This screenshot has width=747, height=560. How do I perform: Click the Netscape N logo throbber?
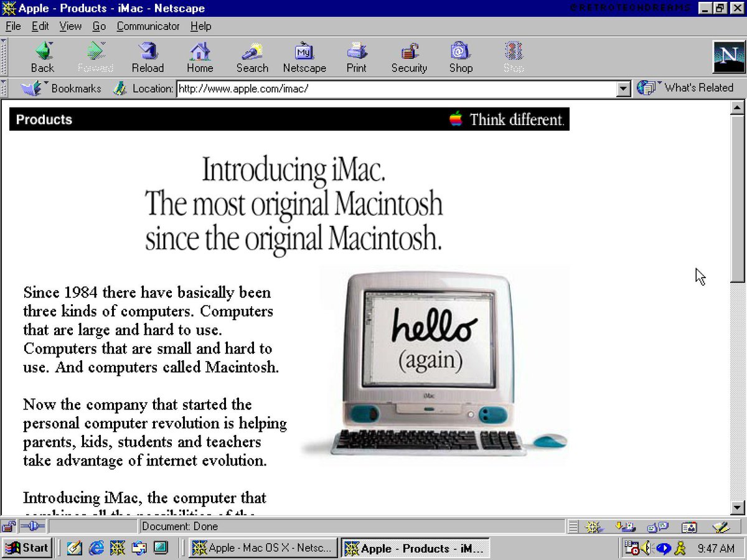tap(728, 57)
